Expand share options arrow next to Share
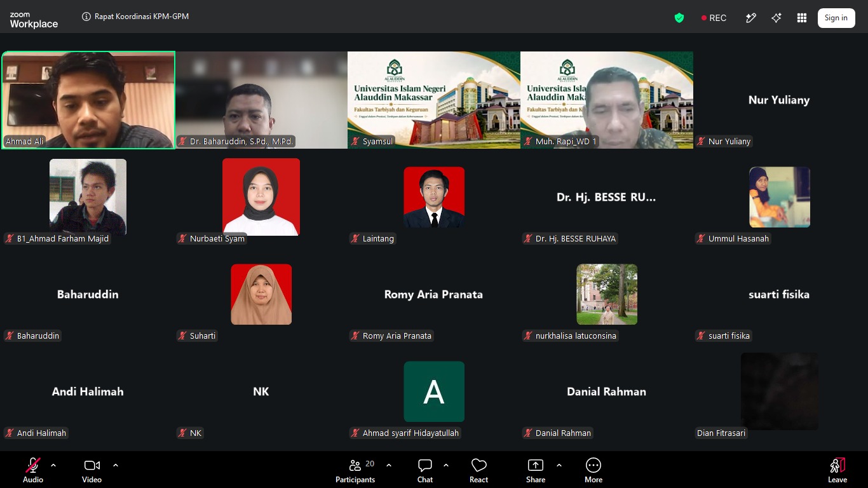The width and height of the screenshot is (868, 488). [559, 465]
